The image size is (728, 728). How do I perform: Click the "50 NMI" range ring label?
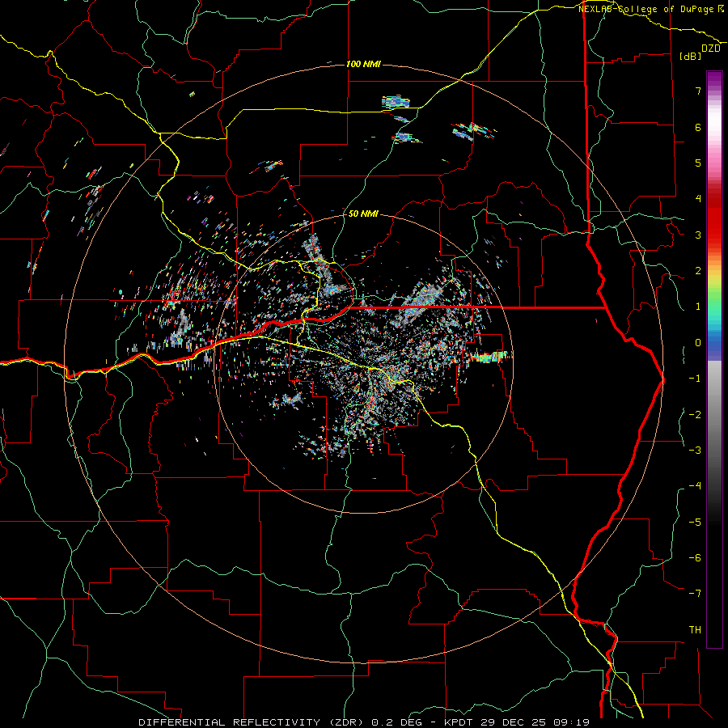point(363,214)
